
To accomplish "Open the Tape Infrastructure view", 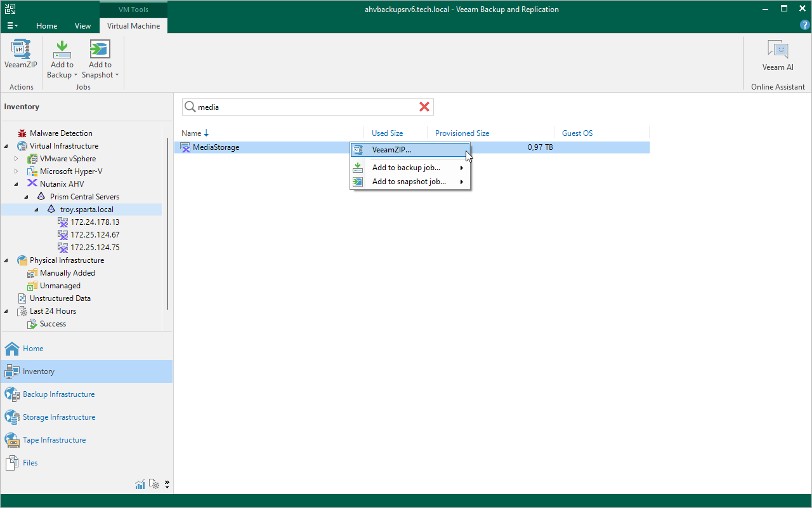I will (x=86, y=440).
